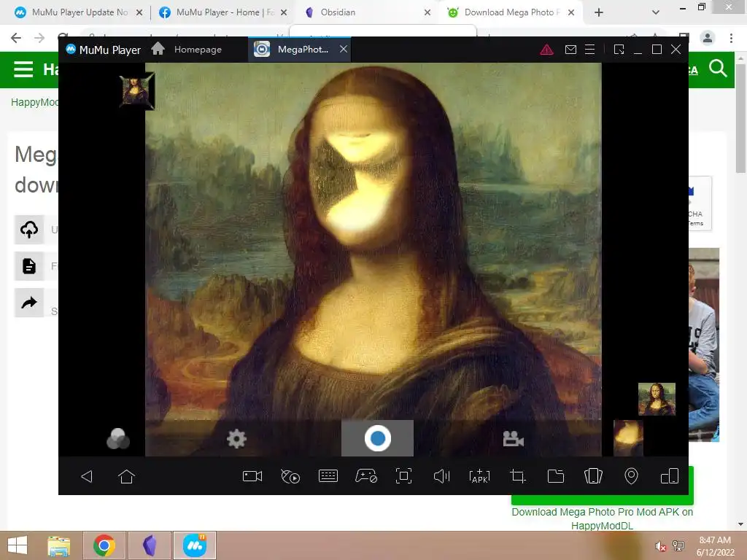Screen dimensions: 747x560
Task: Click the Chrome forward navigation arrow
Action: point(39,38)
